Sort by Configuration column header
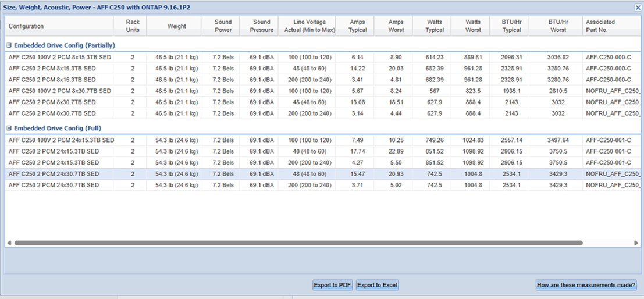Viewport: 644px width, 299px height. click(x=59, y=26)
